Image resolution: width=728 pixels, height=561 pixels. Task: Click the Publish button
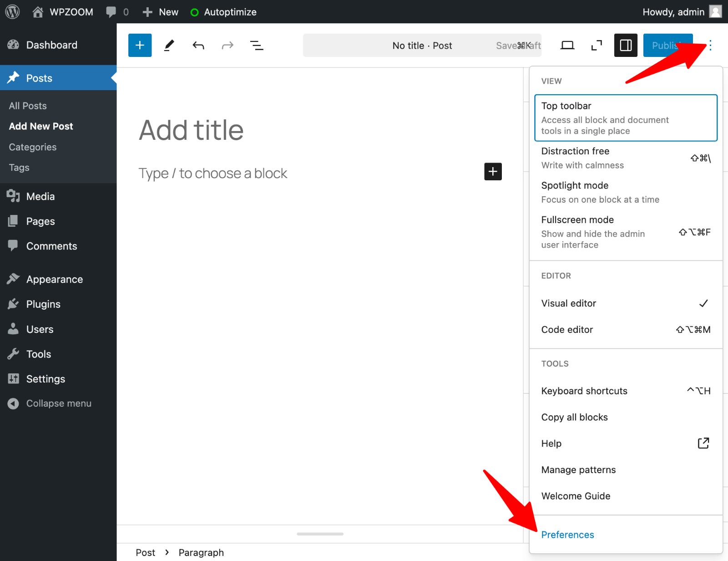tap(668, 45)
